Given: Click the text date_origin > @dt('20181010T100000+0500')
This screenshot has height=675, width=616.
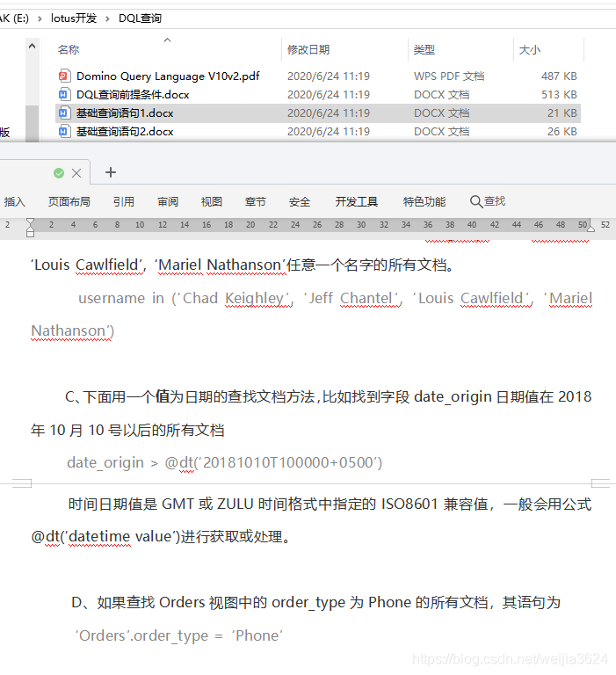Looking at the screenshot, I should click(x=224, y=463).
